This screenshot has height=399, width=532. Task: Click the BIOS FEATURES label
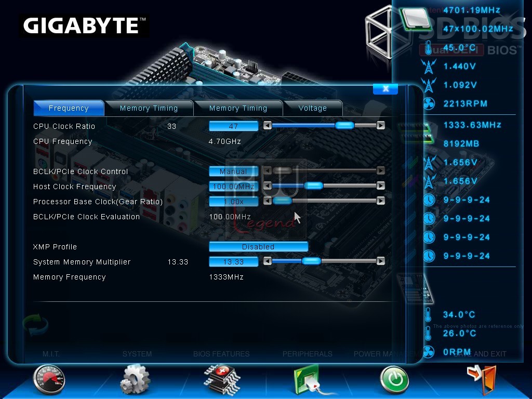point(221,354)
